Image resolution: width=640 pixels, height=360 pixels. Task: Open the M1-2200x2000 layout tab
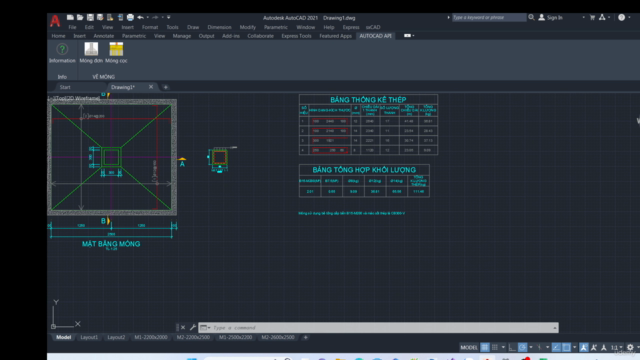[151, 337]
